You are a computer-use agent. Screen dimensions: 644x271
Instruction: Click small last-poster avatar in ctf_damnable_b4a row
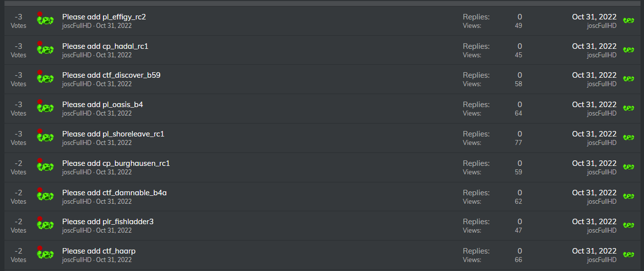[629, 197]
